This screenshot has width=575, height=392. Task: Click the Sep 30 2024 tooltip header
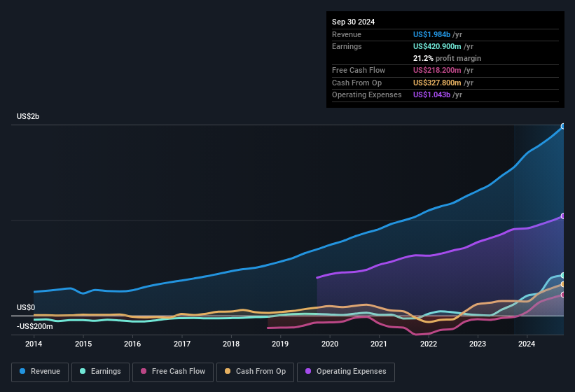354,22
